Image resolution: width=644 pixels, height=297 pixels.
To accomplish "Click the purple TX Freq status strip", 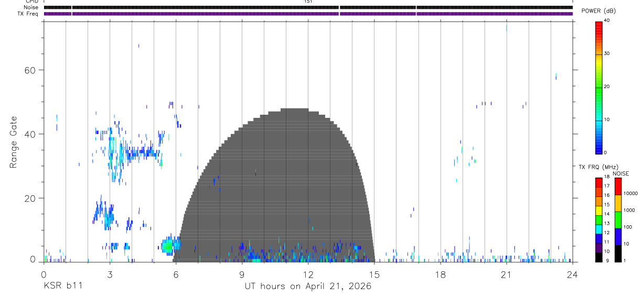I will click(308, 14).
